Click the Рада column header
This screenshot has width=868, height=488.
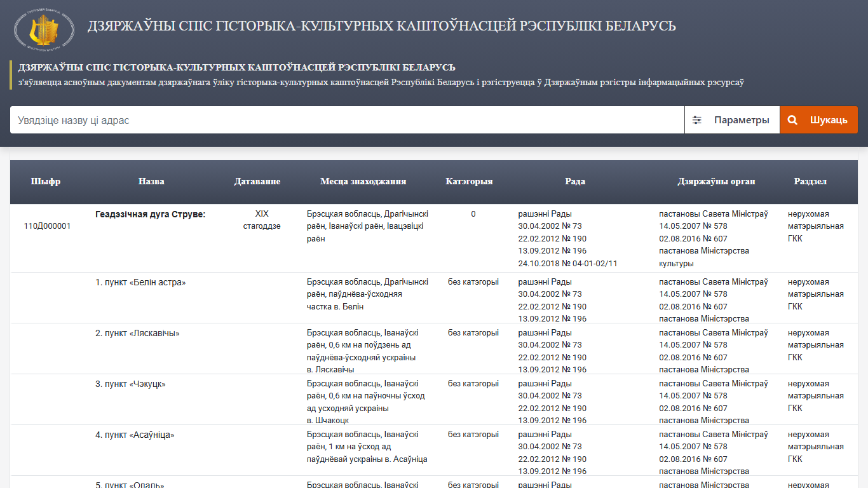tap(575, 181)
